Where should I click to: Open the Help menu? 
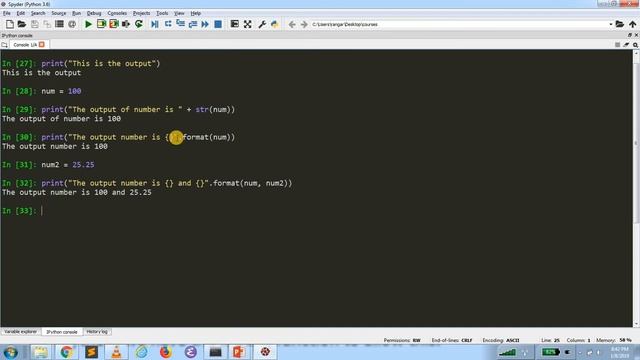click(x=196, y=13)
